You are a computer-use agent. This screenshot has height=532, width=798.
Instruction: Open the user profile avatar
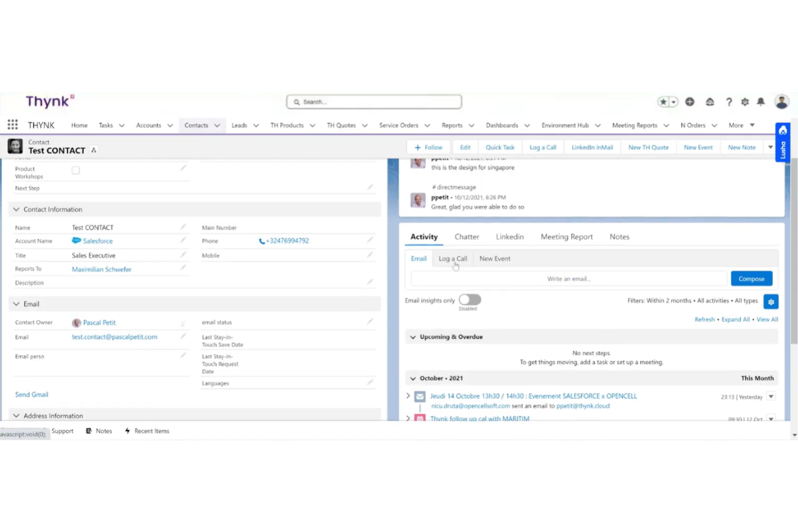click(x=781, y=101)
